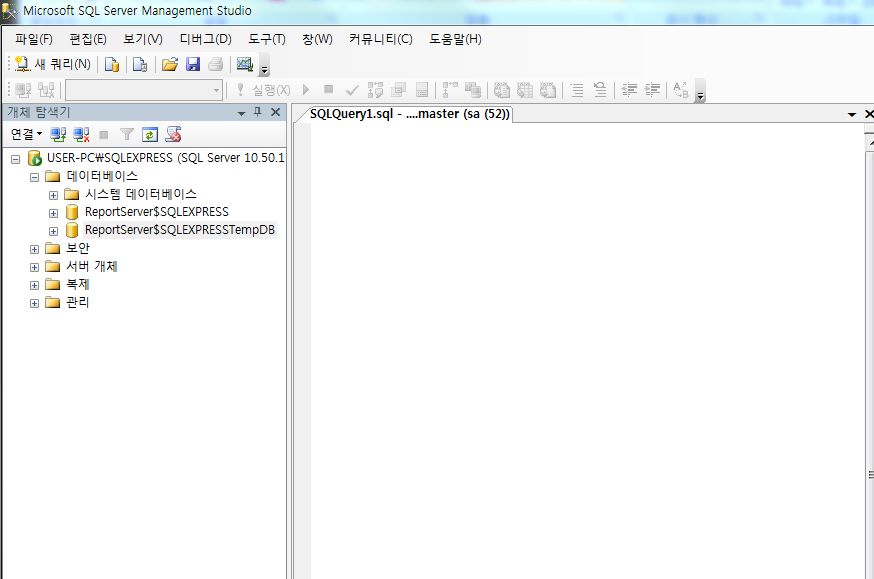Open the 커뮤니티(C) menu
Viewport: 874px width, 579px height.
pos(381,39)
